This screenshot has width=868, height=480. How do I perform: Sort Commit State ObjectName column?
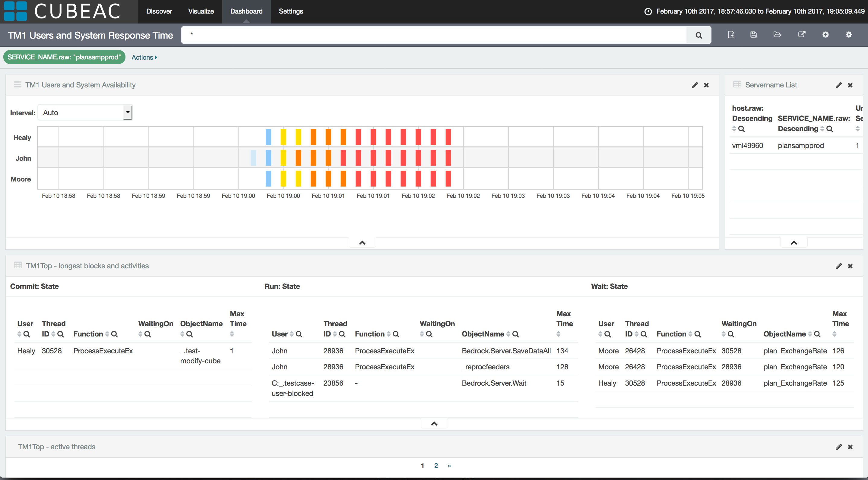(182, 334)
